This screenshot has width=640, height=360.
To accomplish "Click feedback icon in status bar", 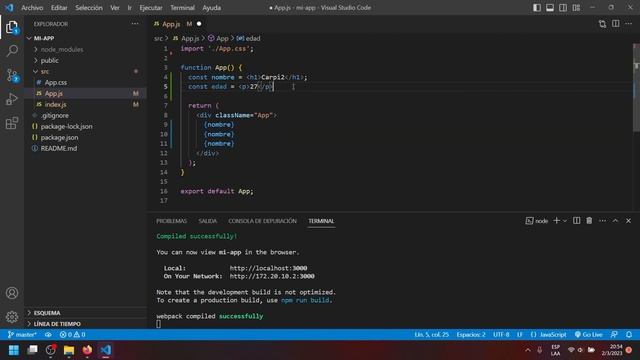I will (x=614, y=334).
